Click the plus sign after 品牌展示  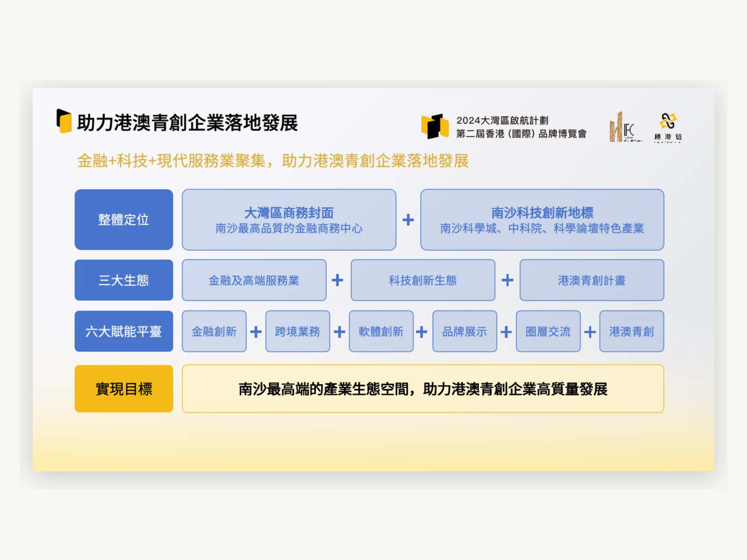[506, 332]
